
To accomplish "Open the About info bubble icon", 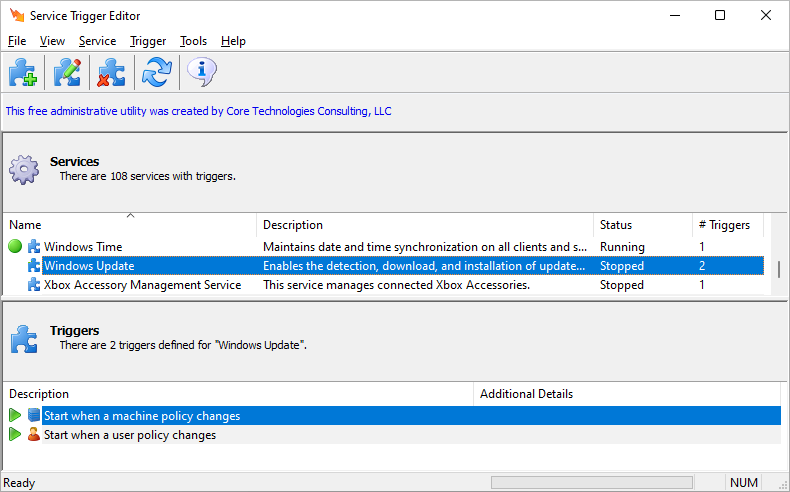I will click(x=202, y=72).
